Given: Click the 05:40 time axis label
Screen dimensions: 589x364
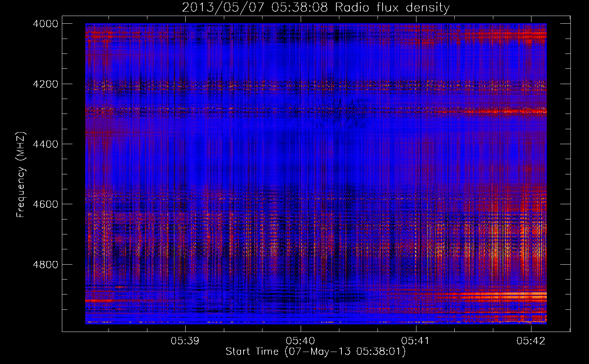Looking at the screenshot, I should tap(300, 341).
